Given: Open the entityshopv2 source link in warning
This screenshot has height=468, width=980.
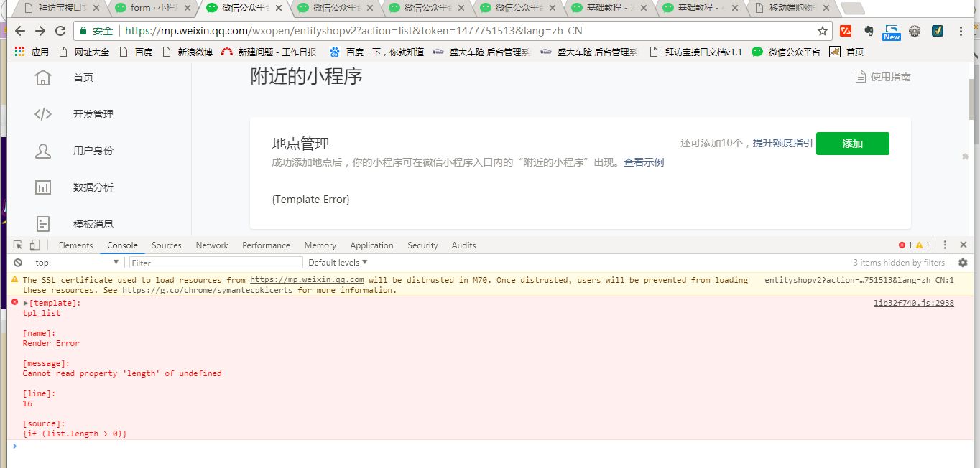Looking at the screenshot, I should click(x=859, y=280).
